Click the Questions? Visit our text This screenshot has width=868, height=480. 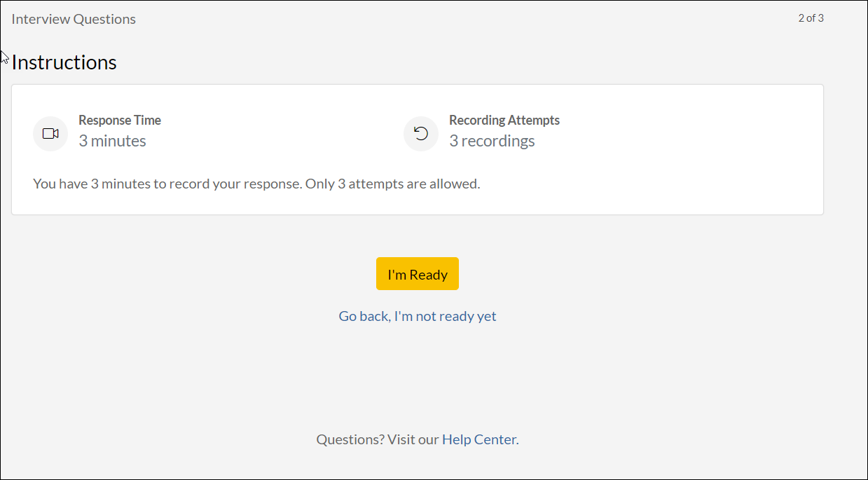click(377, 440)
